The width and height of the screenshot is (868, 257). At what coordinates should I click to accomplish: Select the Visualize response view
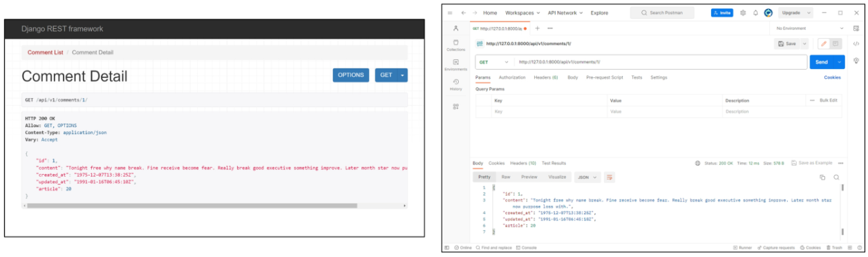pyautogui.click(x=557, y=178)
